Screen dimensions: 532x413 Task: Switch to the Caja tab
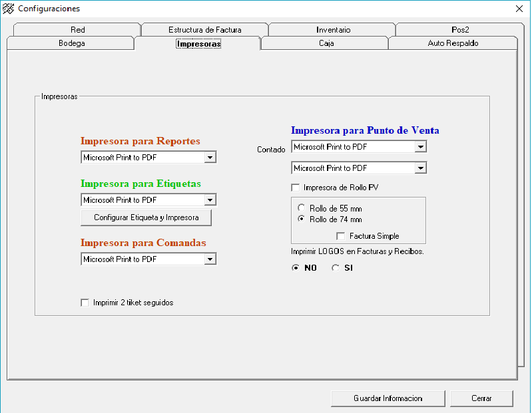(x=326, y=43)
